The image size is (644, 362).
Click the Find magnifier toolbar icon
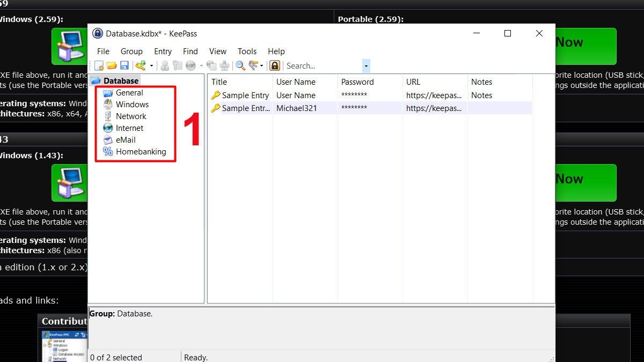240,65
